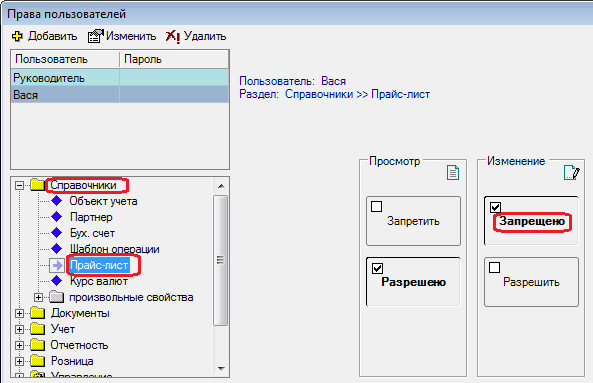The width and height of the screenshot is (593, 383).
Task: Click the Изменить edit icon
Action: coord(96,36)
